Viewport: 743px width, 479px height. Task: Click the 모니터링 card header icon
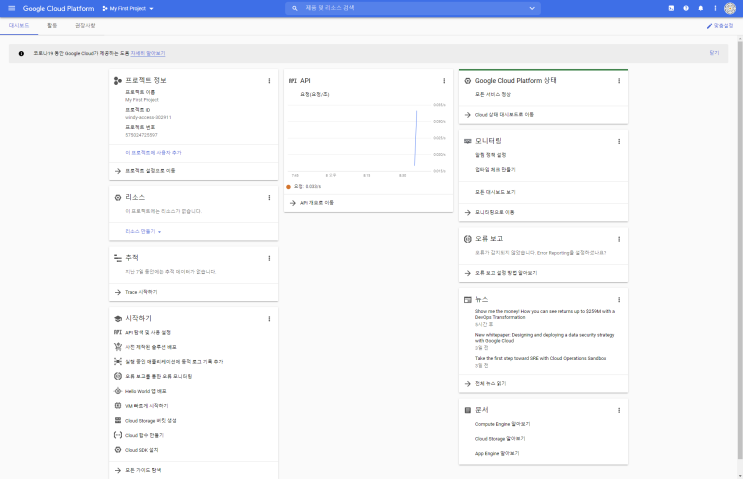[x=467, y=141]
